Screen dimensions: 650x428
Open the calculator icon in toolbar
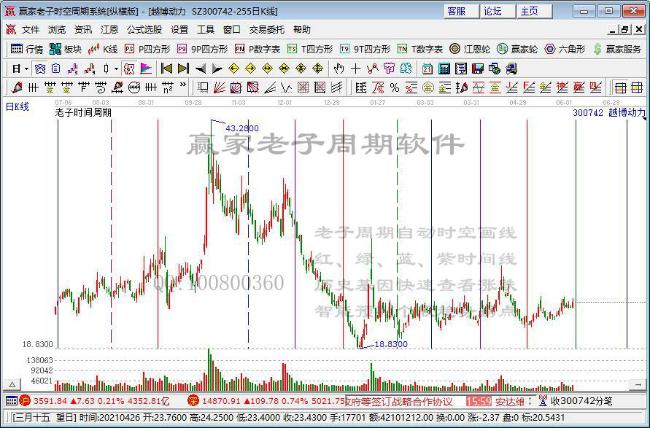[444, 68]
